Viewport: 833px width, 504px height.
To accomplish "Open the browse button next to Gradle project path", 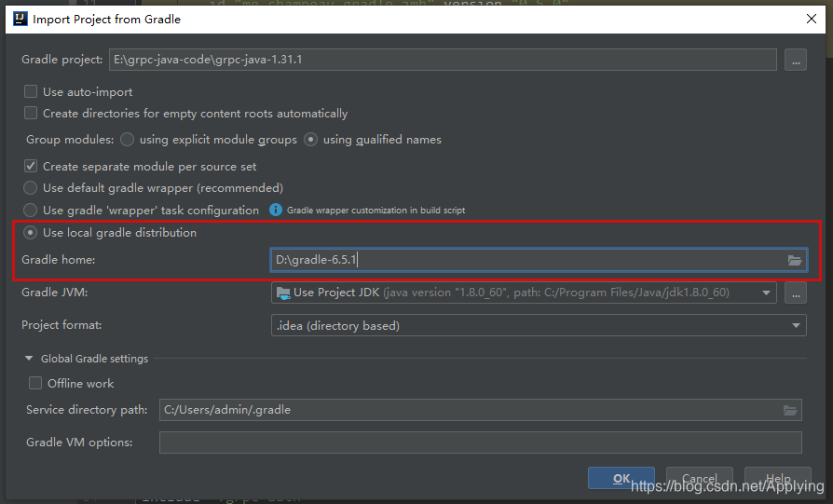I will click(796, 60).
